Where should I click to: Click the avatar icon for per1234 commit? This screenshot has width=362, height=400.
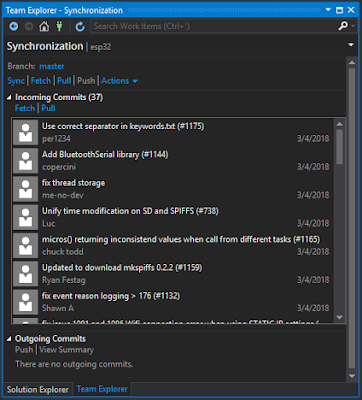[26, 132]
